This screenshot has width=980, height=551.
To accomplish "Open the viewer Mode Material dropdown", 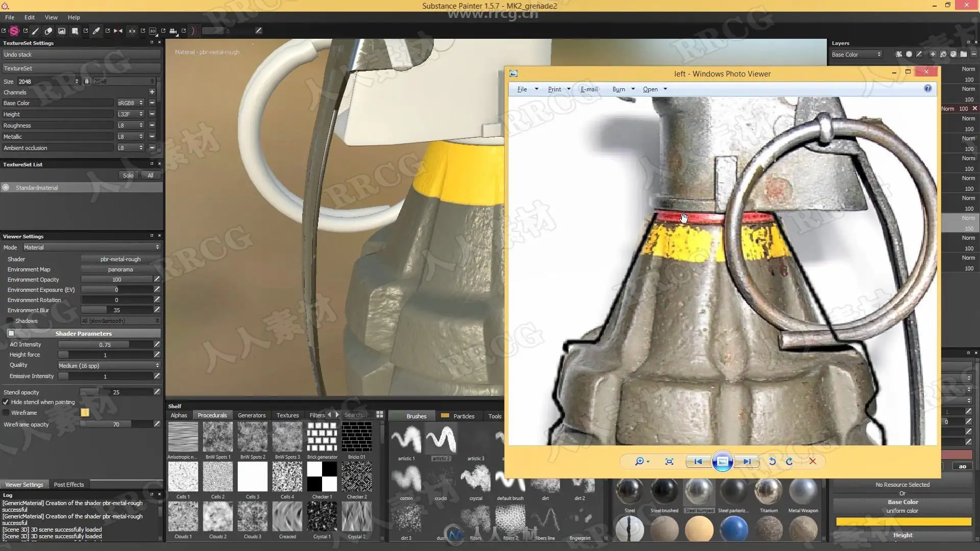I will (91, 247).
